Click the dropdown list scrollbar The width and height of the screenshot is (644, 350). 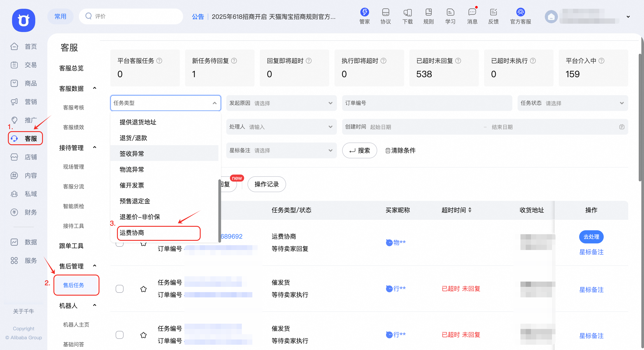[x=219, y=211]
